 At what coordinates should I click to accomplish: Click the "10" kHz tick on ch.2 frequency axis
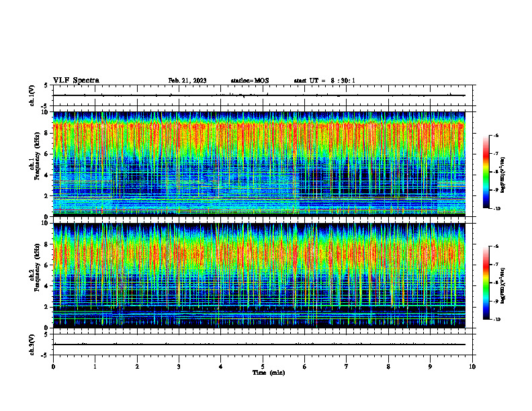point(46,223)
